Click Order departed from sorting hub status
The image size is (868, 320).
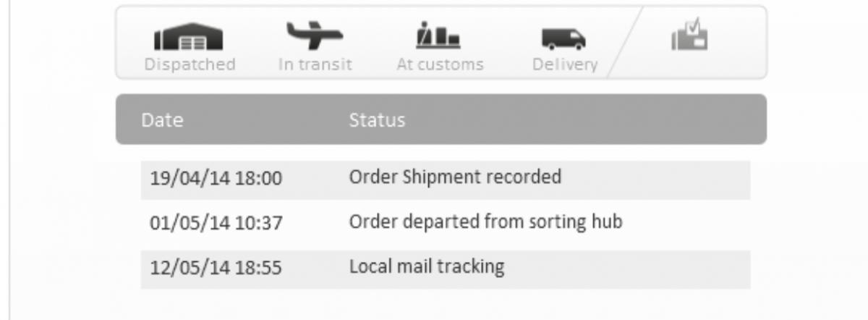point(485,222)
